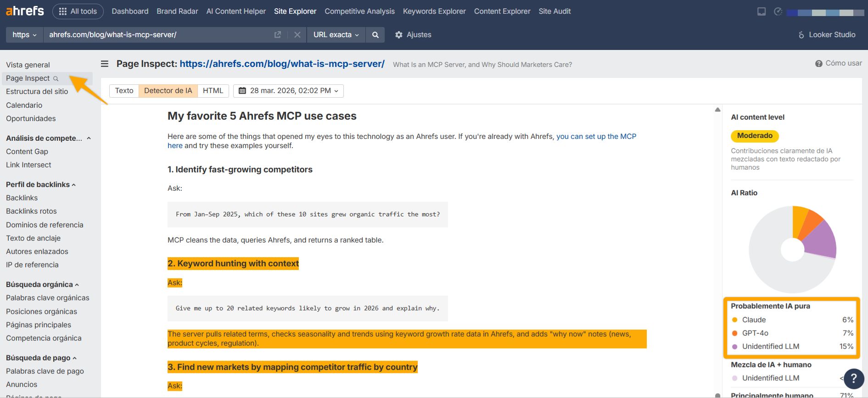Switch to Detector de IA tab

pyautogui.click(x=168, y=91)
